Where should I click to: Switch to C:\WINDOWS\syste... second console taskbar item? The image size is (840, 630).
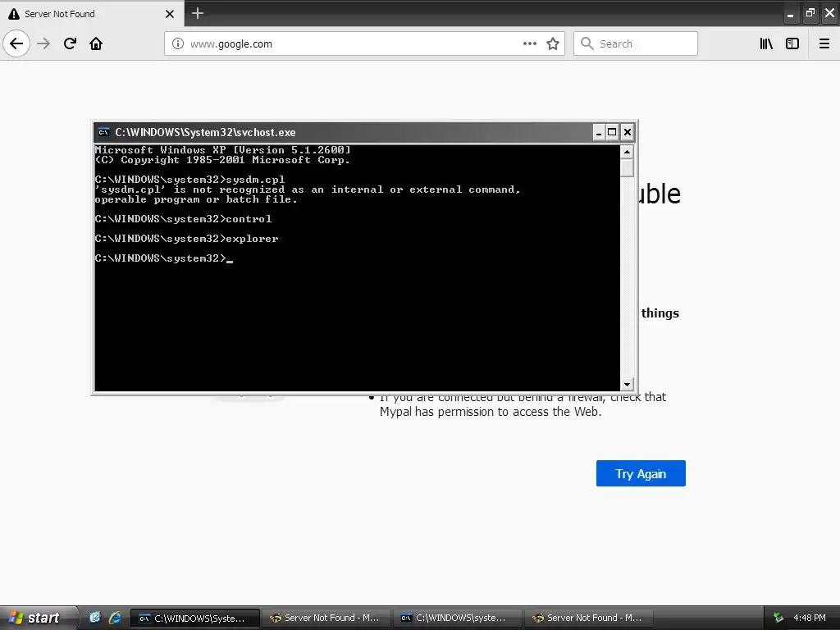[x=457, y=619]
